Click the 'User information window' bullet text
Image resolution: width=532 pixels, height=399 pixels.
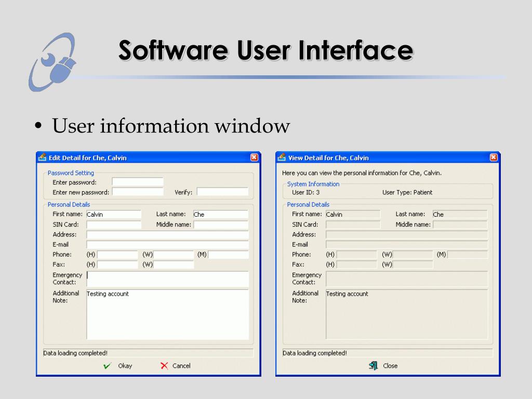tap(171, 126)
